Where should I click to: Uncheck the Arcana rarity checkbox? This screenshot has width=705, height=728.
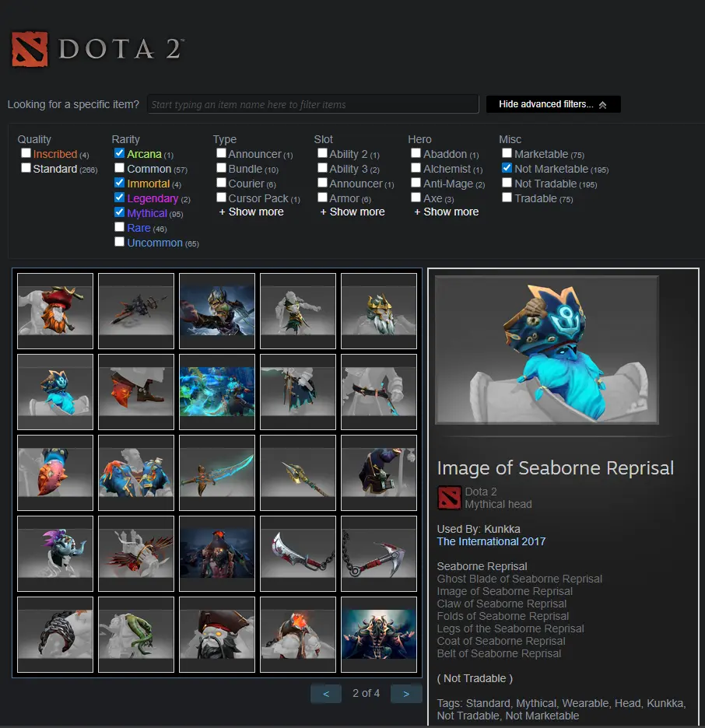tap(119, 153)
